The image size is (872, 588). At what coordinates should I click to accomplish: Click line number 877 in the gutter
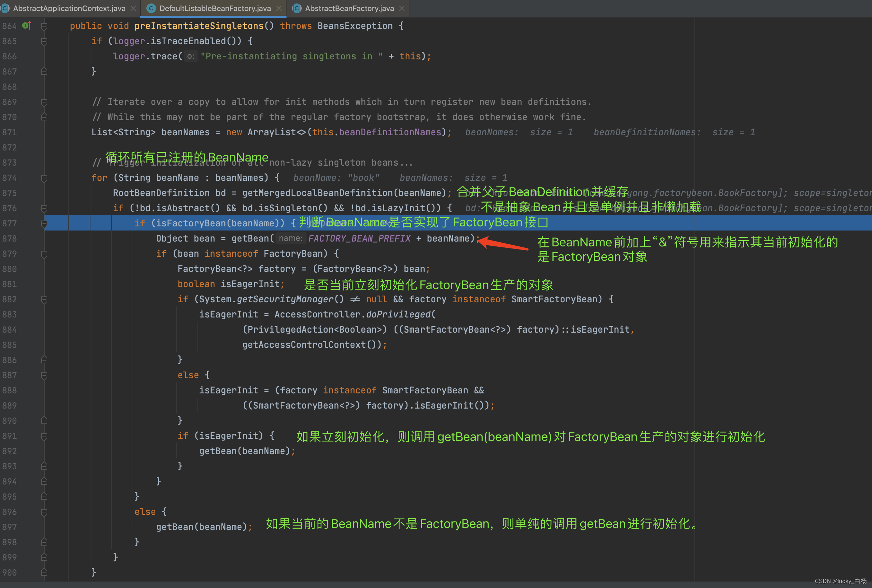(9, 224)
